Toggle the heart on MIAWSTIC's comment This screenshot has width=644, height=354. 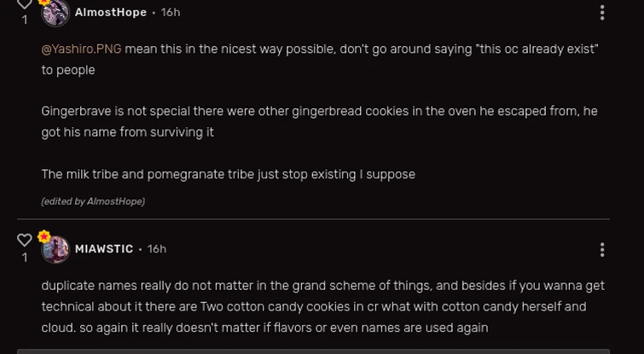tap(24, 241)
